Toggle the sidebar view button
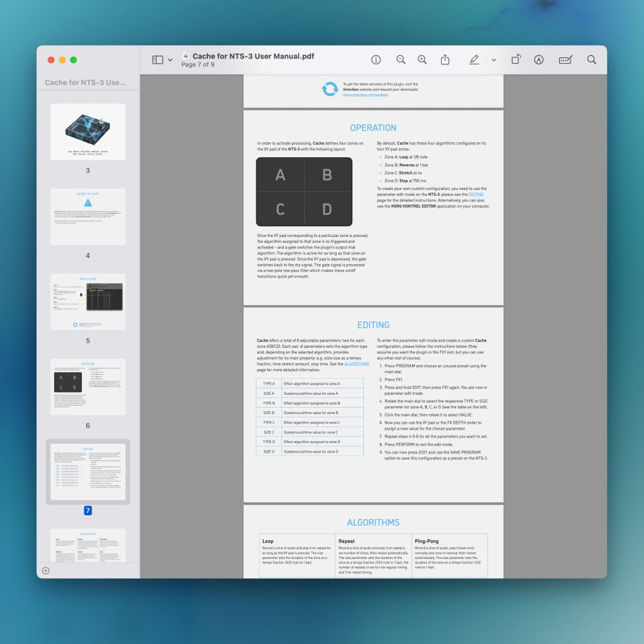 [x=157, y=60]
